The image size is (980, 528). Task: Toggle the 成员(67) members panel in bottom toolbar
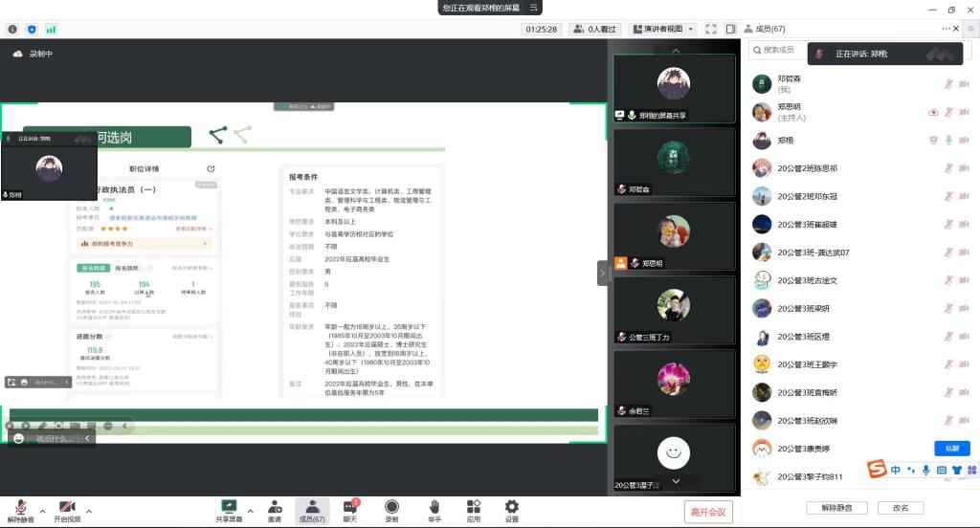pyautogui.click(x=312, y=511)
